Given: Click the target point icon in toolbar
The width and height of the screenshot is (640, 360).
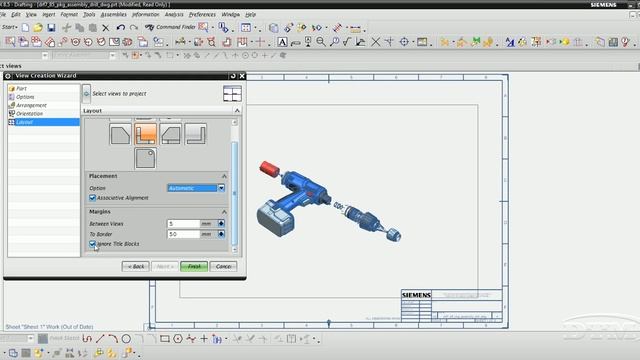Looking at the screenshot, I should (x=404, y=42).
